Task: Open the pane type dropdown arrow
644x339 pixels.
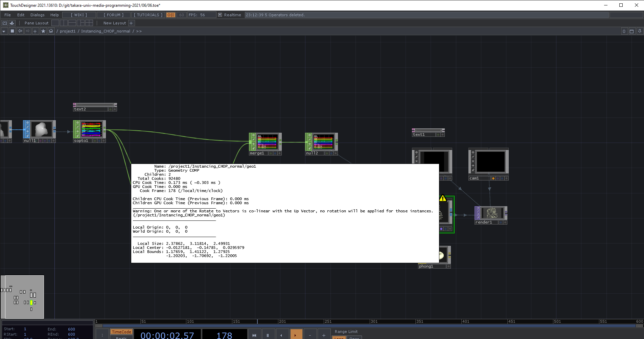Action: (4, 31)
